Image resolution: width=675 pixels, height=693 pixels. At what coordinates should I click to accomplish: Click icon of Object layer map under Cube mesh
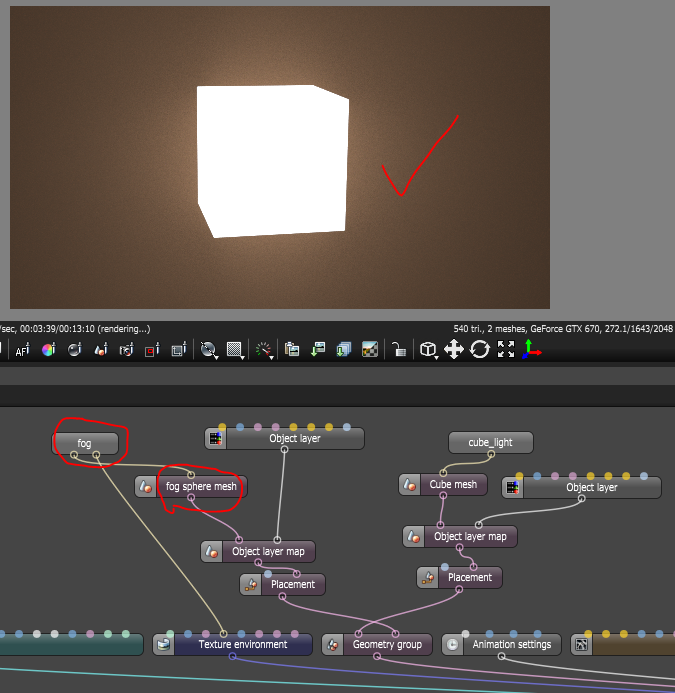[413, 537]
